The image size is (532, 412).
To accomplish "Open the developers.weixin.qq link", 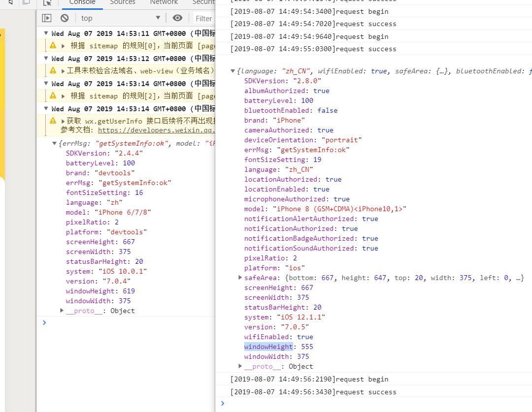I will [x=157, y=130].
